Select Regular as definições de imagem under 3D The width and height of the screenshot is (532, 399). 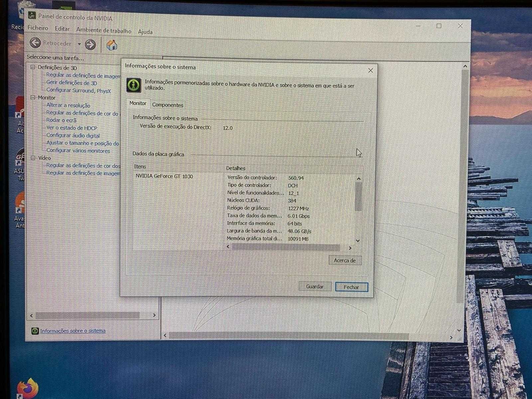point(83,76)
